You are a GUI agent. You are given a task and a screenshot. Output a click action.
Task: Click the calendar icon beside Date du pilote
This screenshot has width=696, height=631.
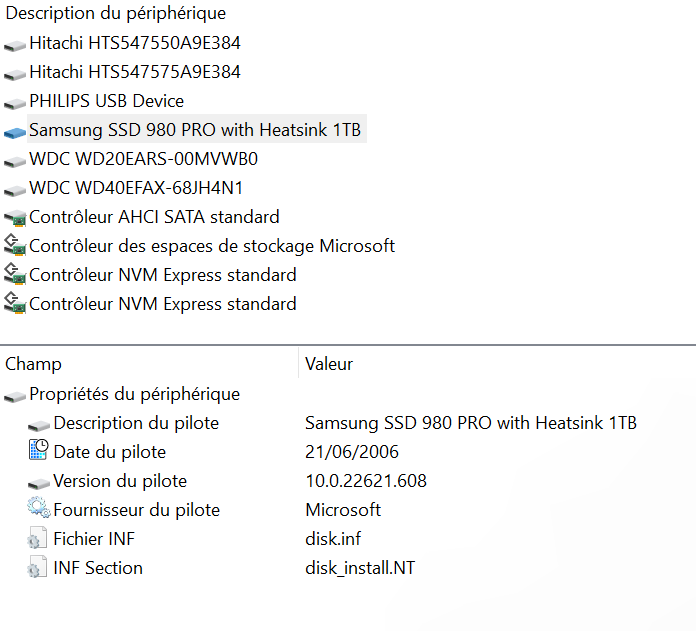38,452
